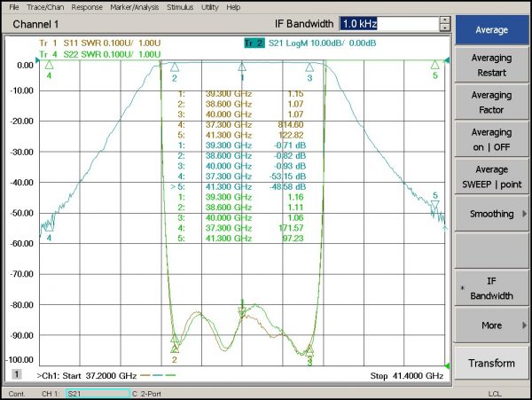Expand the Smoothing submenu

point(491,214)
